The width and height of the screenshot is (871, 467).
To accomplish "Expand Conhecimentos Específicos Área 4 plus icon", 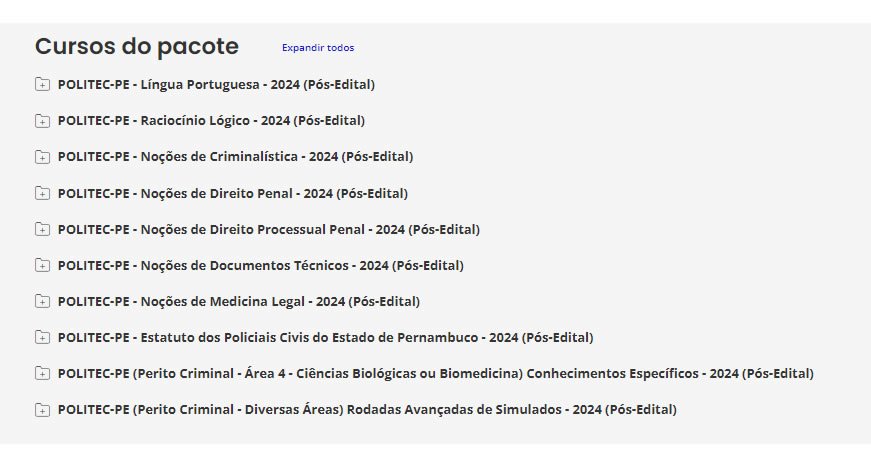I will (x=42, y=373).
